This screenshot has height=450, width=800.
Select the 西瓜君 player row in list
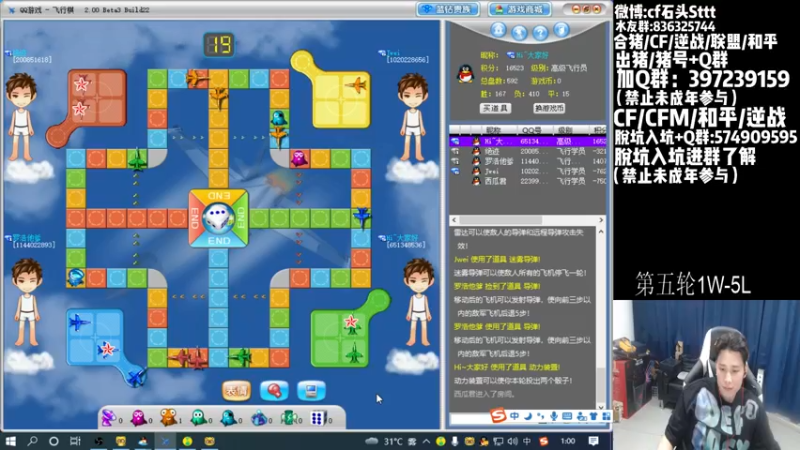(528, 181)
